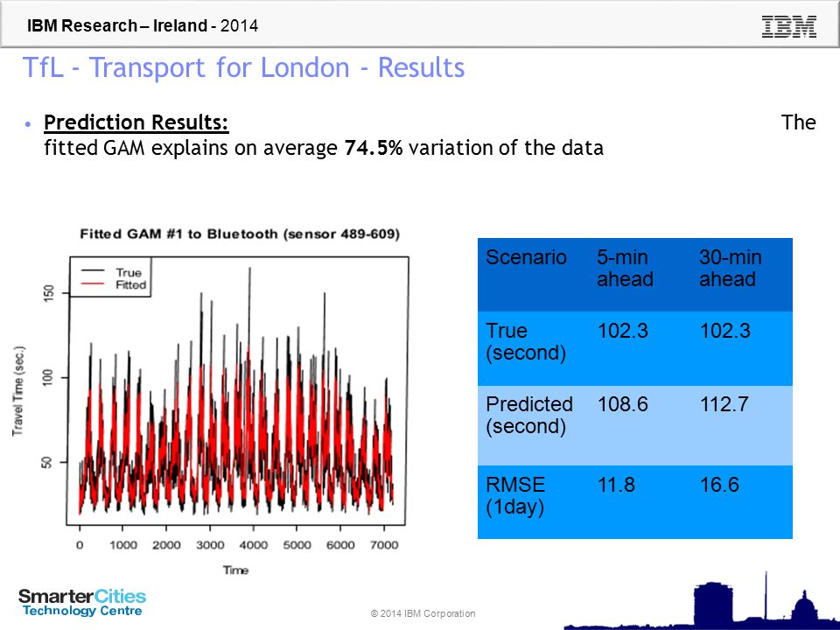Click the travel time line chart plot

click(x=237, y=390)
